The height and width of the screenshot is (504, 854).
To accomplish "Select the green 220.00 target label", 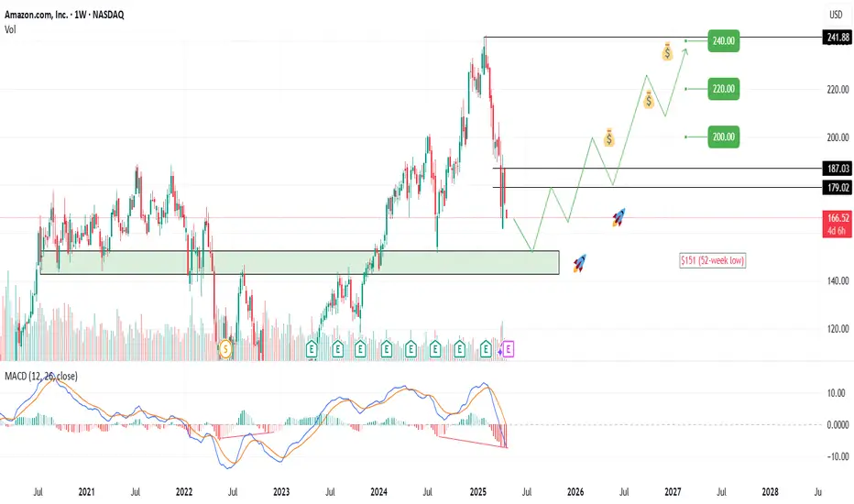I will (x=723, y=89).
